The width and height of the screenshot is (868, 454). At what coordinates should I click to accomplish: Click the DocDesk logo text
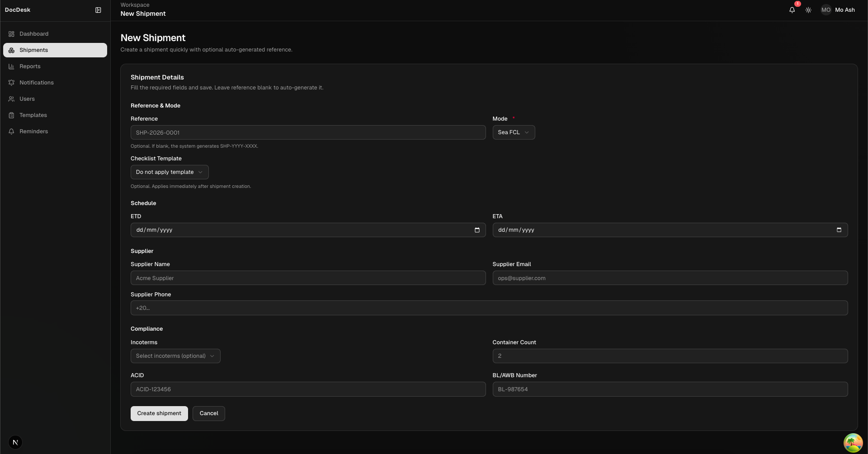pos(18,10)
